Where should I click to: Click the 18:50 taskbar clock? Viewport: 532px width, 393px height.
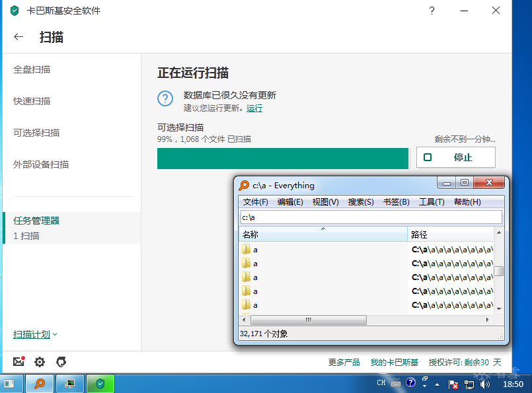(x=513, y=384)
